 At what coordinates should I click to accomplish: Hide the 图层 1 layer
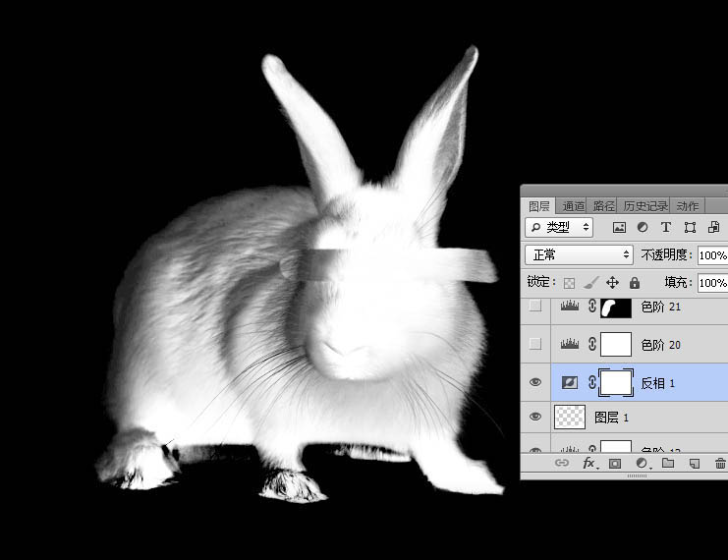click(x=535, y=418)
